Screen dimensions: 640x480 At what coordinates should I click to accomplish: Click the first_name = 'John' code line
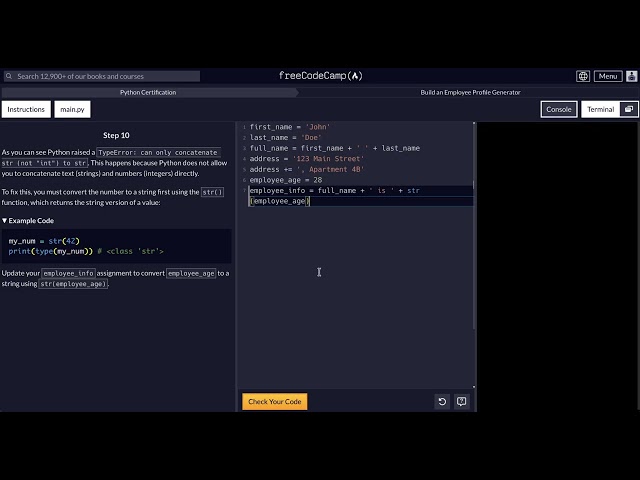click(x=290, y=127)
